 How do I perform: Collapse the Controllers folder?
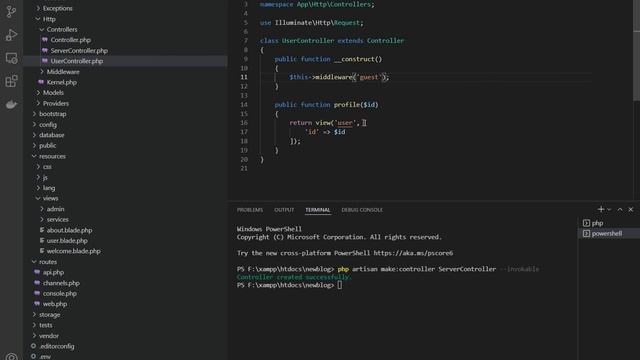(62, 29)
